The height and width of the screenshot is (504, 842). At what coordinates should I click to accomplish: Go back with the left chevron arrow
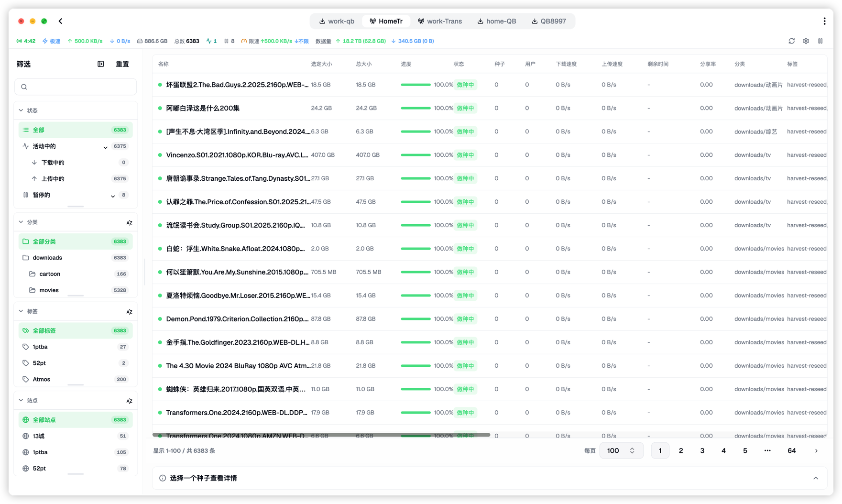(x=61, y=21)
